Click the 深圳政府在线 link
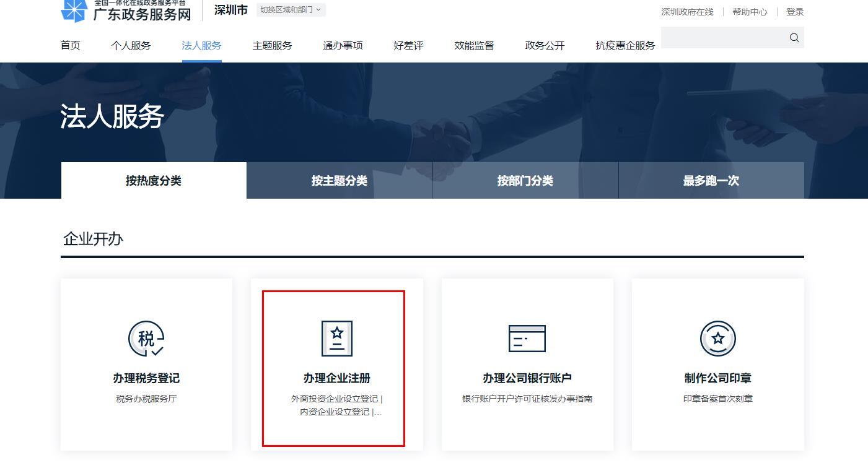The image size is (868, 463). (687, 12)
